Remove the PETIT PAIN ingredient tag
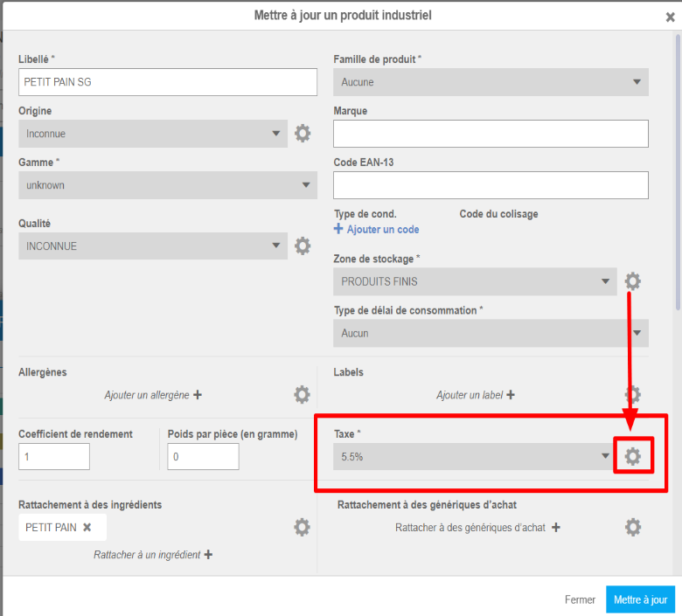This screenshot has height=616, width=682. pyautogui.click(x=87, y=528)
